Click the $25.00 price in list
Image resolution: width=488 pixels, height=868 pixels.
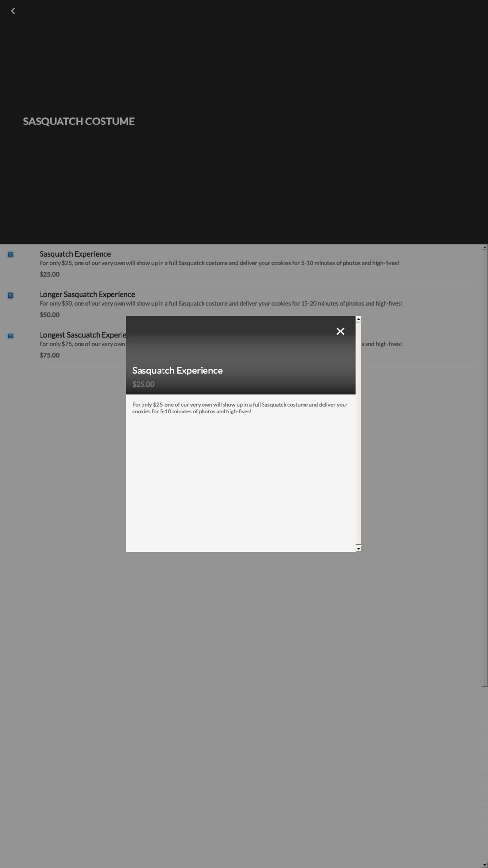tap(49, 274)
